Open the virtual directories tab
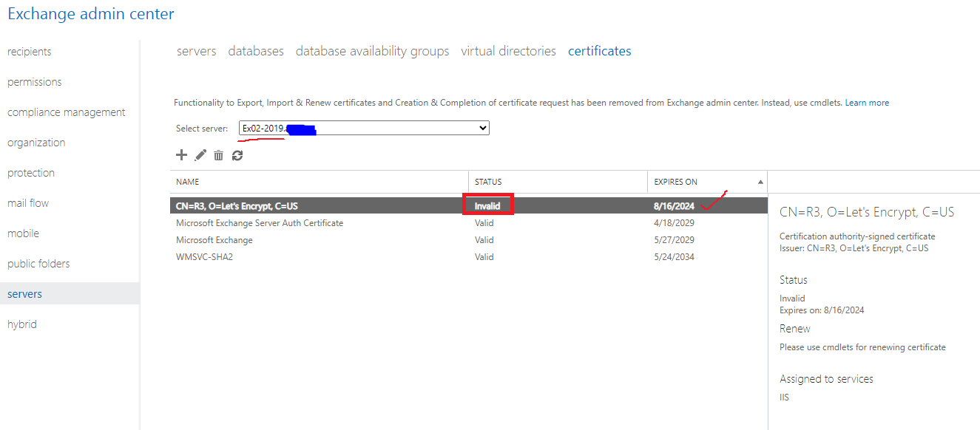This screenshot has height=430, width=980. tap(508, 50)
